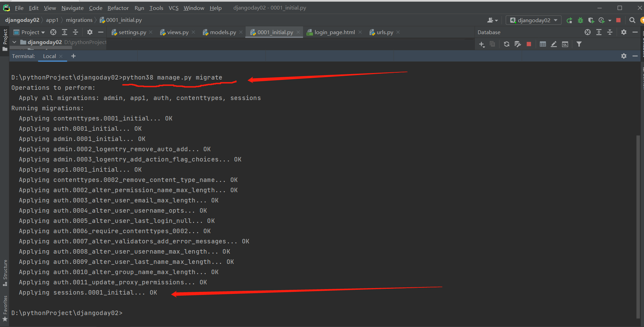The height and width of the screenshot is (327, 644).
Task: Open the View menu
Action: 50,8
